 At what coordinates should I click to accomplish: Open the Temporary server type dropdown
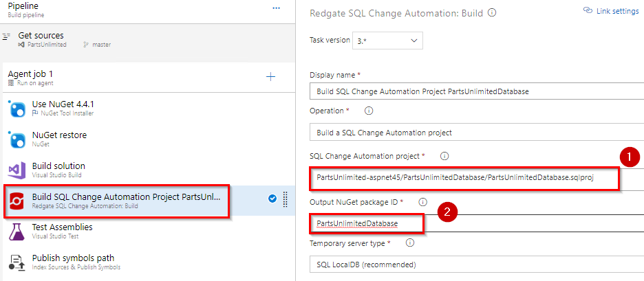click(476, 265)
